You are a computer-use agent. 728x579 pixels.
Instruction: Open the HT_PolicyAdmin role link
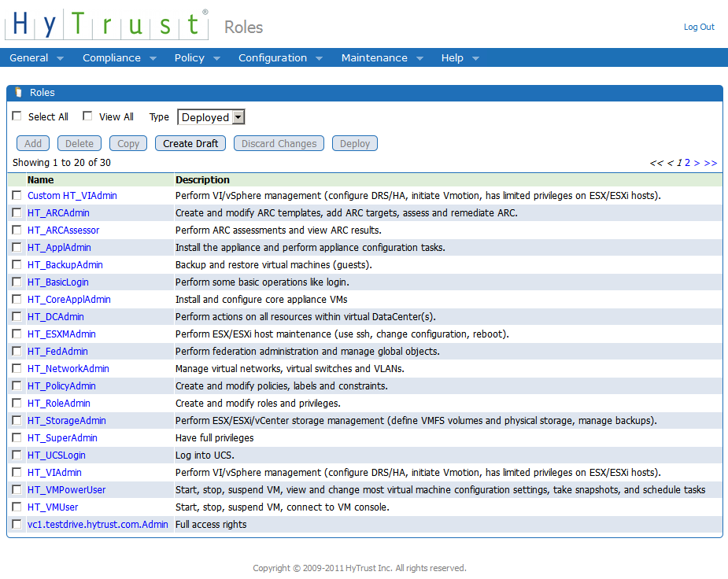[61, 385]
